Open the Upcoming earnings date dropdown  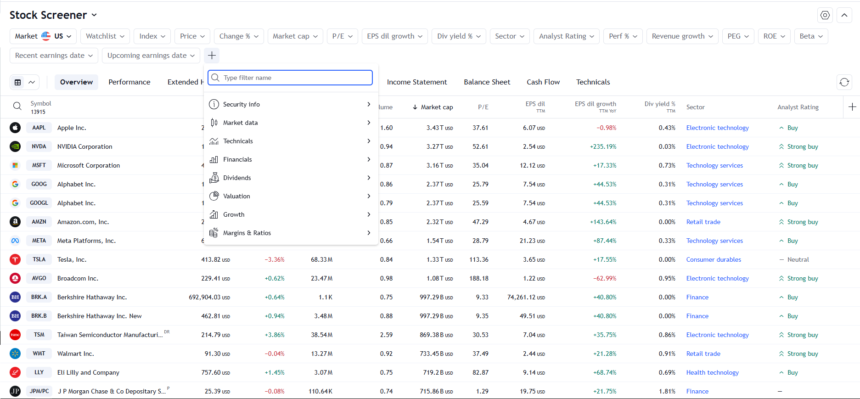[x=151, y=55]
